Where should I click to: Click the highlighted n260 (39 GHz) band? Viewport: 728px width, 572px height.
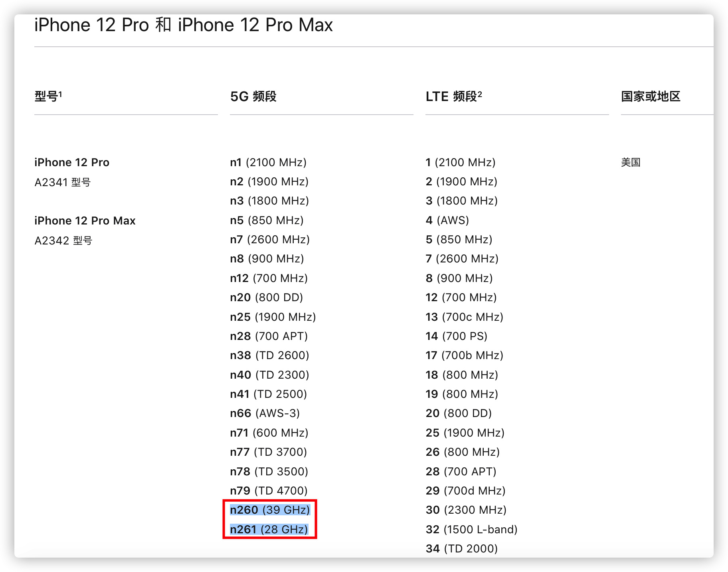click(x=270, y=510)
